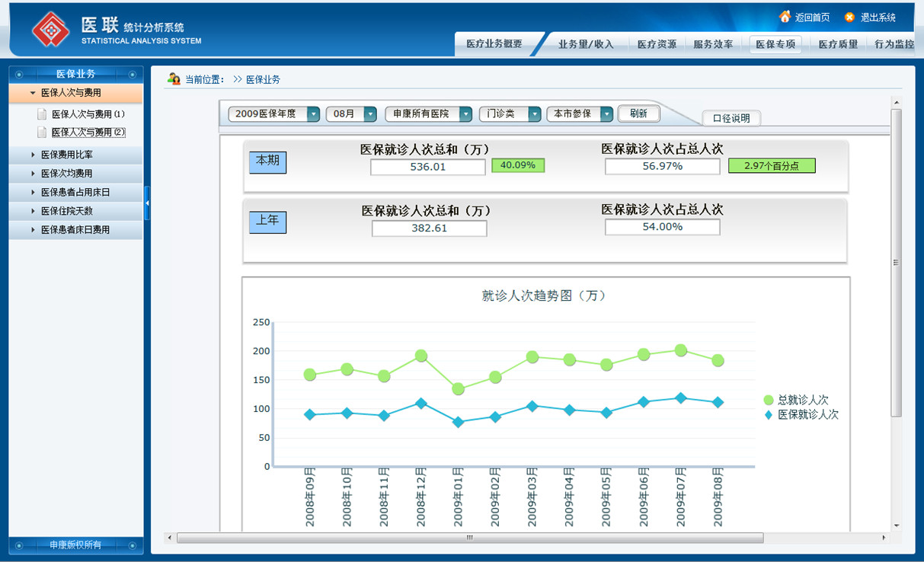924x562 pixels.
Task: Click the 口径说明 button
Action: 731,119
